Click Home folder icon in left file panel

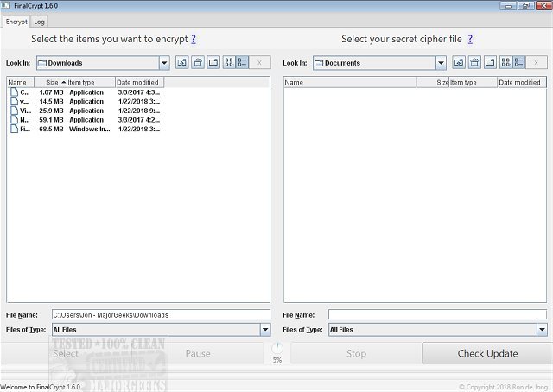[197, 63]
